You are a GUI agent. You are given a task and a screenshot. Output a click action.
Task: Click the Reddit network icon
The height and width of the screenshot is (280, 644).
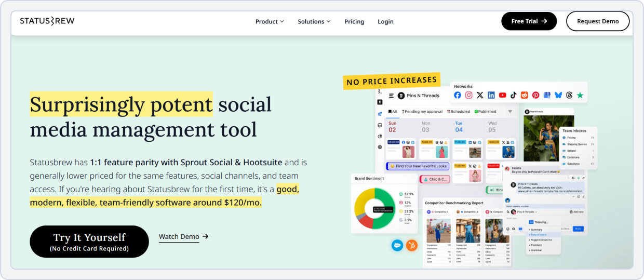click(x=524, y=95)
